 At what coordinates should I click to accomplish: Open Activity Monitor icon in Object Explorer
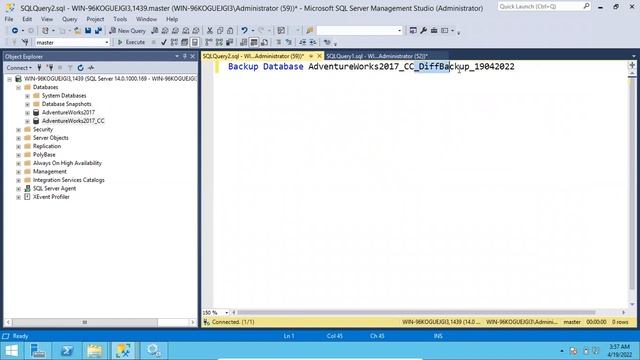coord(91,68)
